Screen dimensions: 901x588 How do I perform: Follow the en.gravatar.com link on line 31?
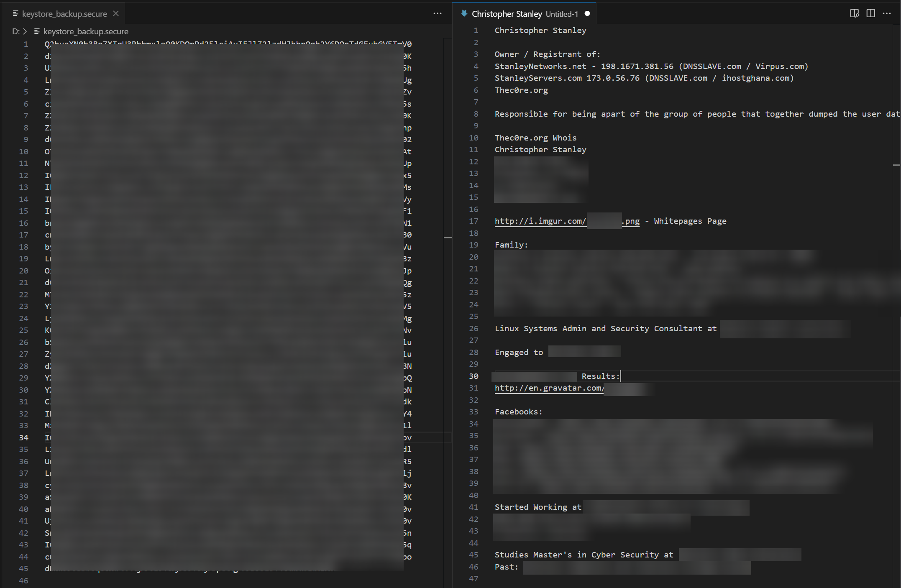[x=549, y=388]
